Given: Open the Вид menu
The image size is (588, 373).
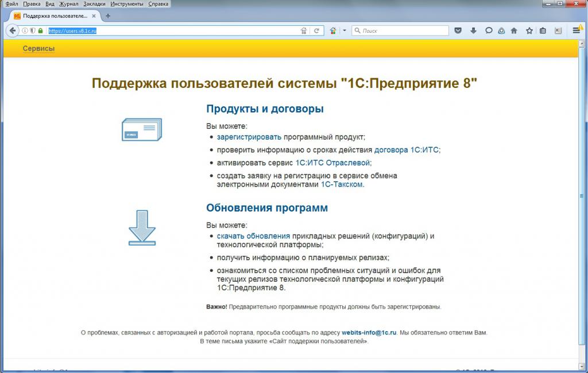Looking at the screenshot, I should (x=49, y=4).
